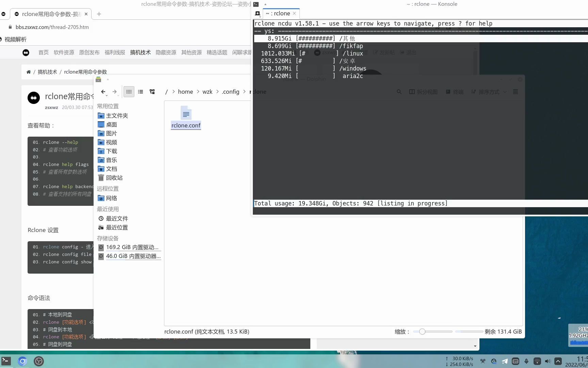The height and width of the screenshot is (368, 588).
Task: Expand chevron after wzk in Dolphin breadcrumb
Action: [x=217, y=92]
